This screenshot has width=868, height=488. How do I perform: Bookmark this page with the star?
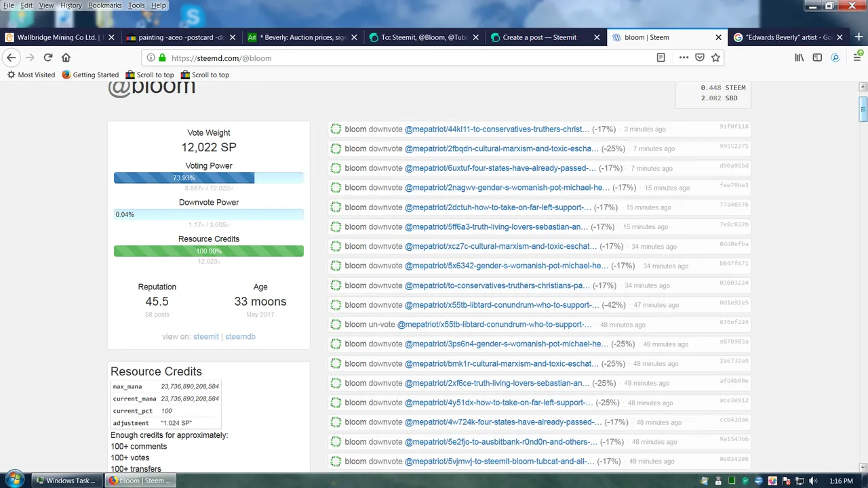point(715,58)
